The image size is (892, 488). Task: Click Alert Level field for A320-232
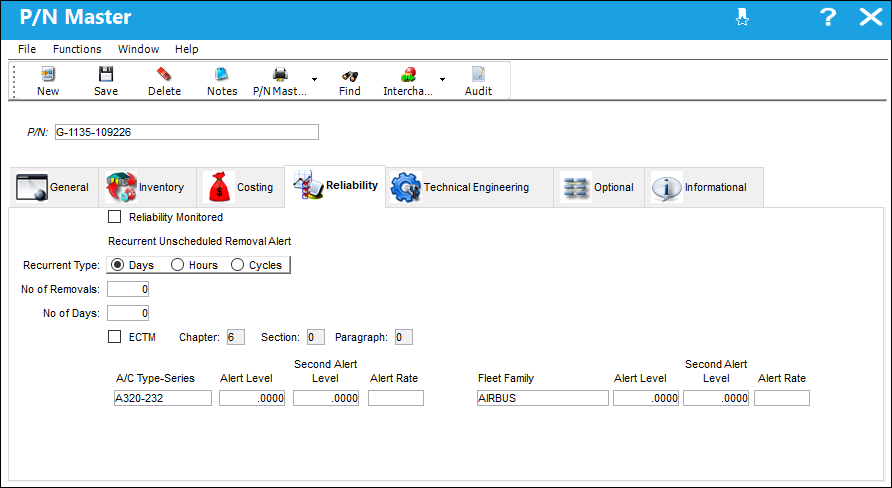click(x=252, y=398)
